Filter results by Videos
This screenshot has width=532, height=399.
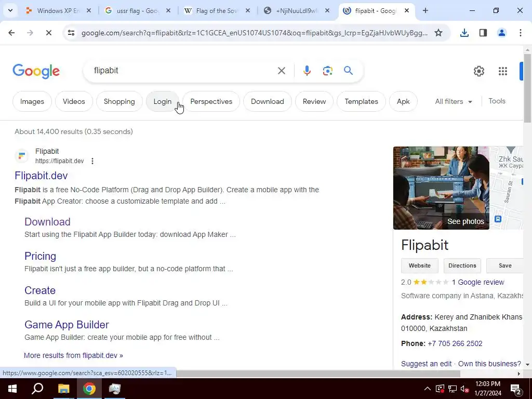point(74,101)
